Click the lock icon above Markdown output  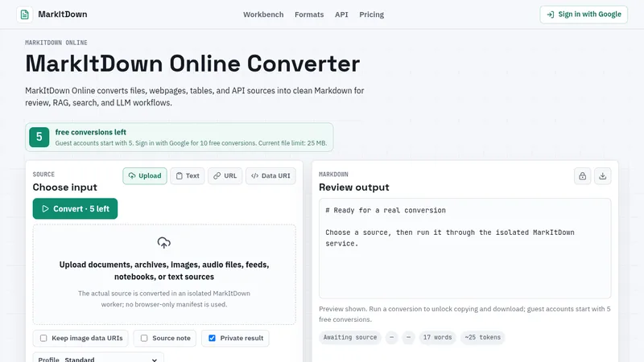tap(582, 175)
